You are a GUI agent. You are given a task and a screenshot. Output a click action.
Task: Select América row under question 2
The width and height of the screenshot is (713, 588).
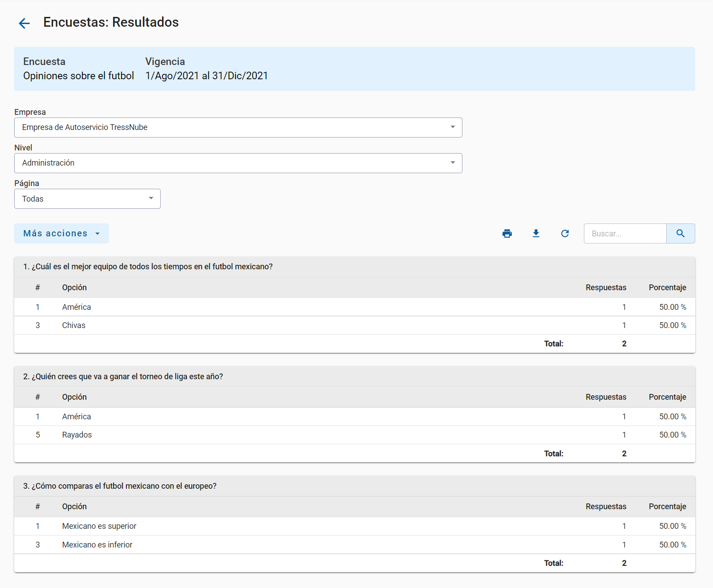77,417
